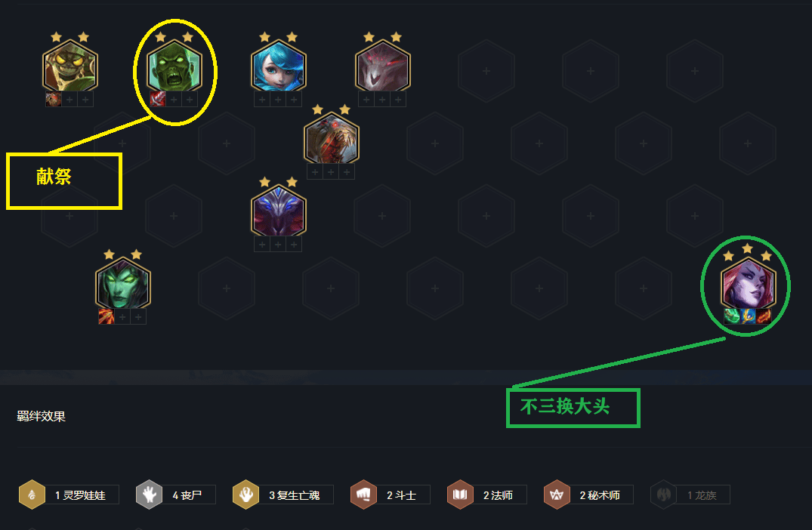Click the inactive 1 龙族 trait badge
812x530 pixels.
690,495
